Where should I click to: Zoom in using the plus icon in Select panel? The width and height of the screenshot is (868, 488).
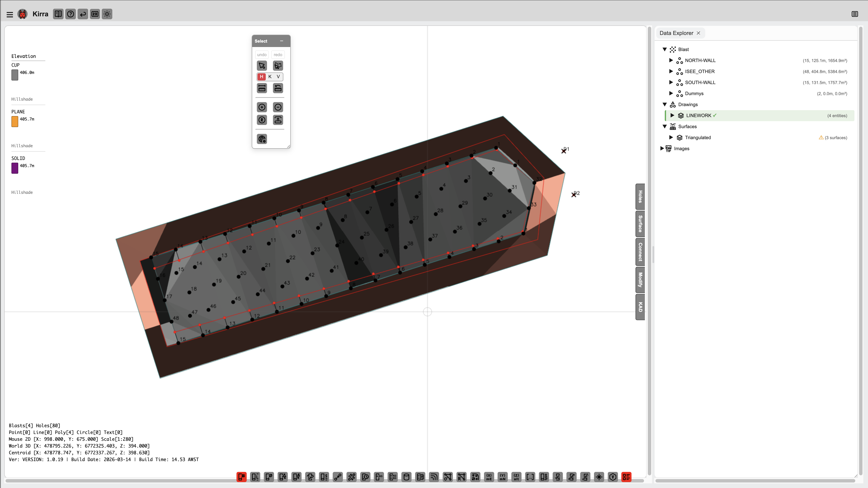point(262,107)
